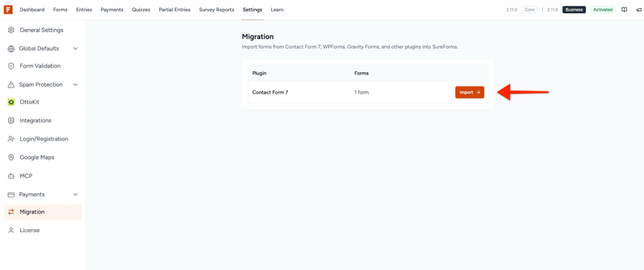The width and height of the screenshot is (644, 270).
Task: Expand the sidebar Payments chevron
Action: tap(75, 194)
